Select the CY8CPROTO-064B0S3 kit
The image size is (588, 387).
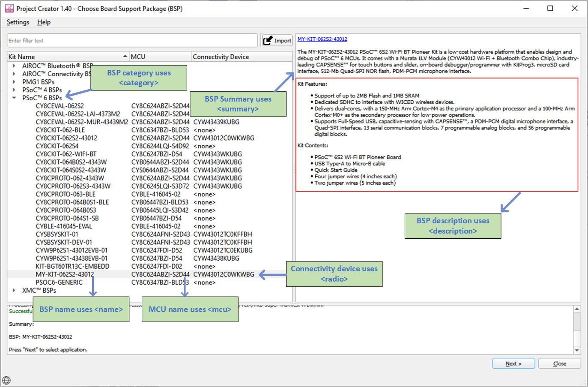pos(66,210)
